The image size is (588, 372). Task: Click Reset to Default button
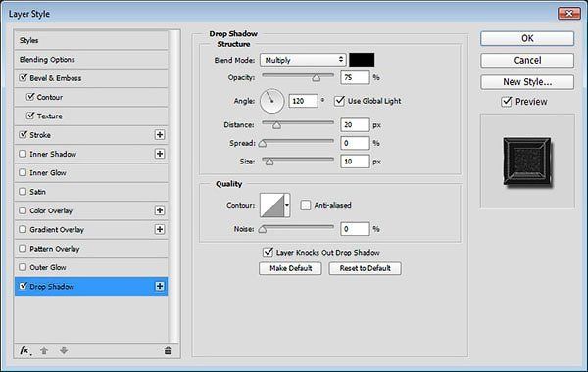coord(365,268)
